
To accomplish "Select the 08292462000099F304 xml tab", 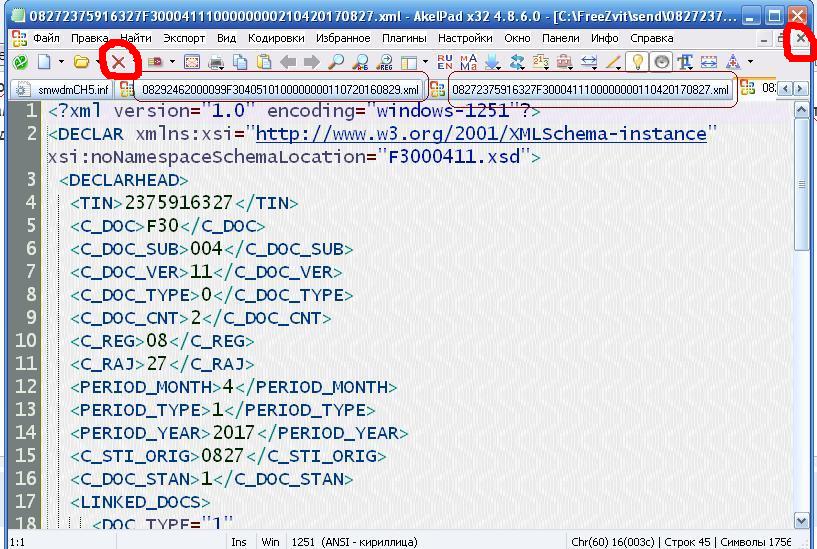I will click(x=280, y=89).
